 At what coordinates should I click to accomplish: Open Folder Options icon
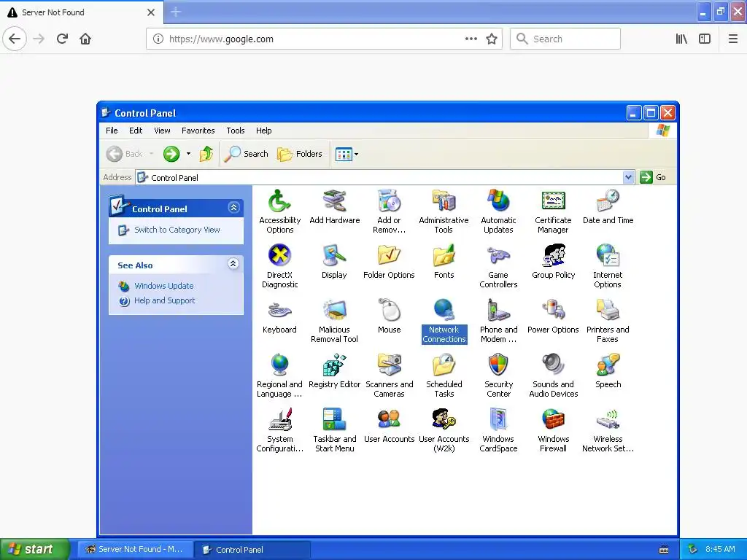(389, 262)
